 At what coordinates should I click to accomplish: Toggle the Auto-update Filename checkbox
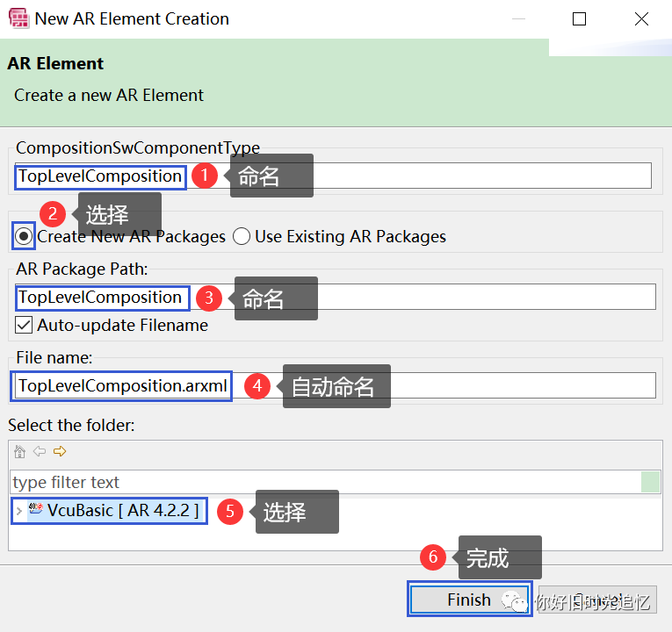coord(24,325)
